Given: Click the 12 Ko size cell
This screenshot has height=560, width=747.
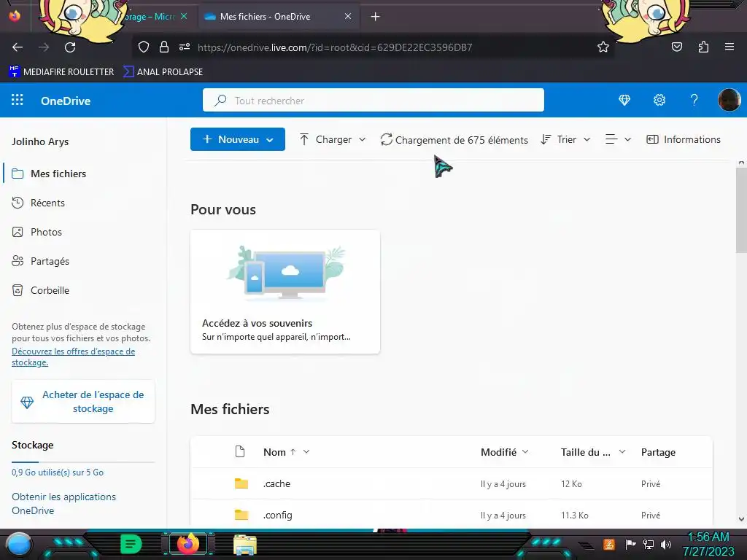Looking at the screenshot, I should coord(571,484).
